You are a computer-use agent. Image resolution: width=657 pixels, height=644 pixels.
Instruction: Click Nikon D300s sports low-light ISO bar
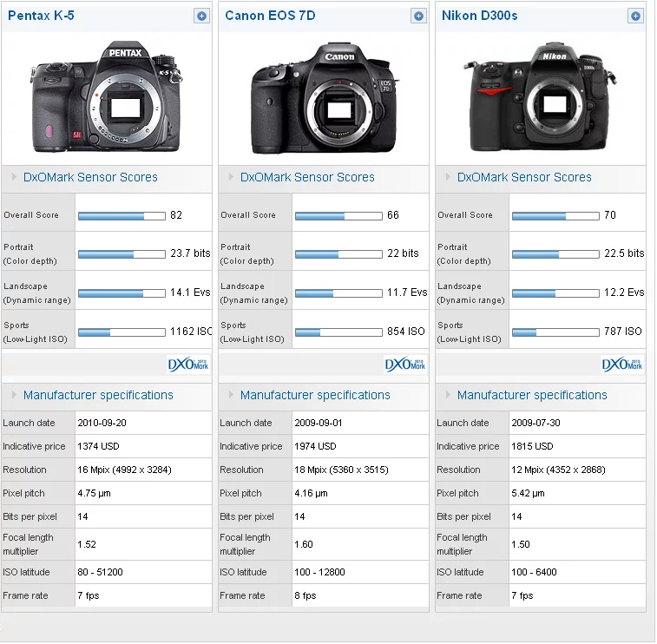pyautogui.click(x=556, y=332)
